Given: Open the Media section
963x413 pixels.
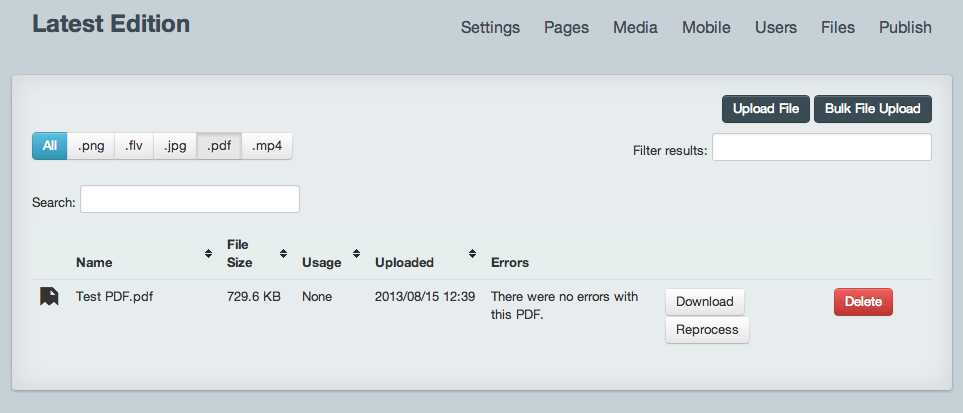Looking at the screenshot, I should 635,28.
